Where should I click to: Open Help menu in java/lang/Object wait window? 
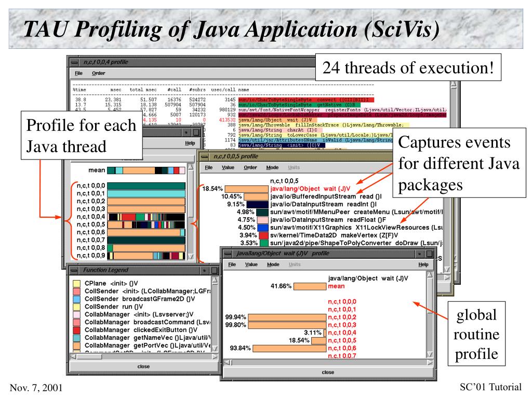[x=423, y=264]
